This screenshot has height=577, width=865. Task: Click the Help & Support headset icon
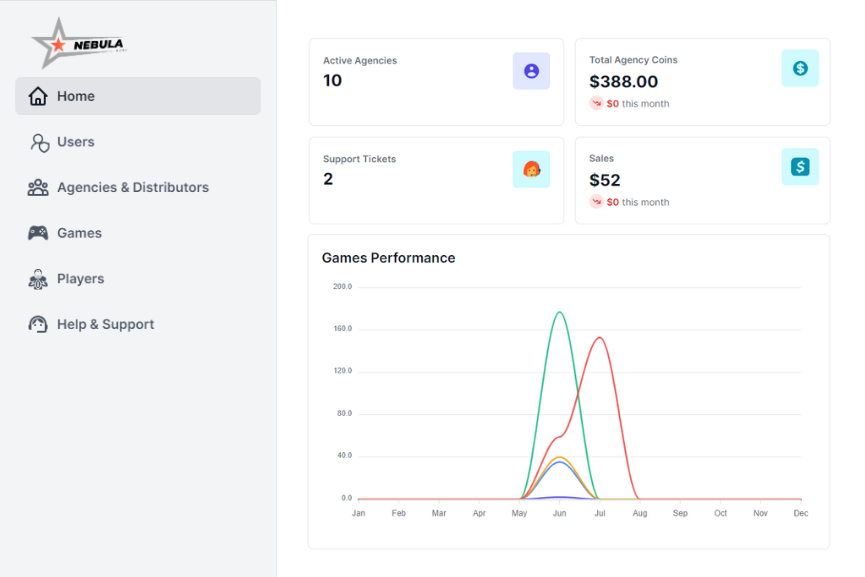38,324
